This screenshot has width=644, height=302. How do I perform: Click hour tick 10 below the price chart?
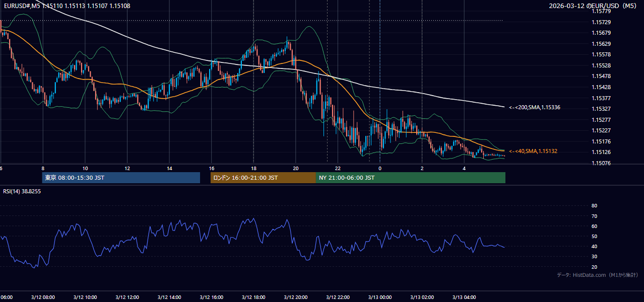tap(85, 169)
